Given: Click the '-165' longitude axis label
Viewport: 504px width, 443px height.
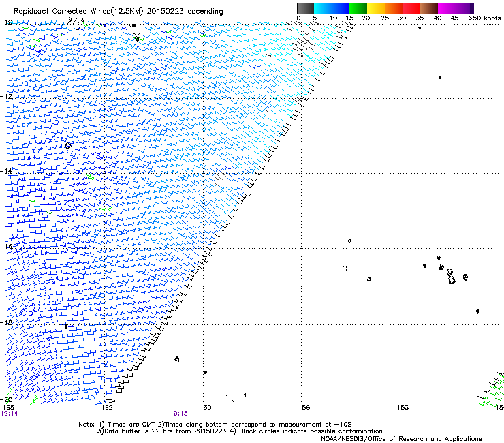Looking at the screenshot, I should (7, 408).
